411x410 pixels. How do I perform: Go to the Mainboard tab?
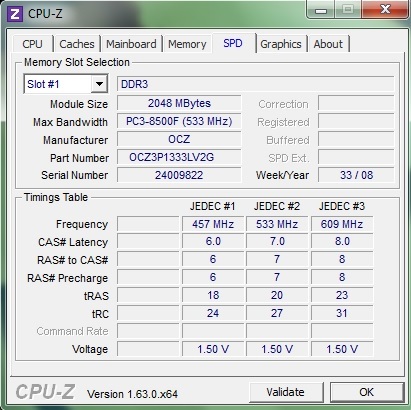click(131, 44)
